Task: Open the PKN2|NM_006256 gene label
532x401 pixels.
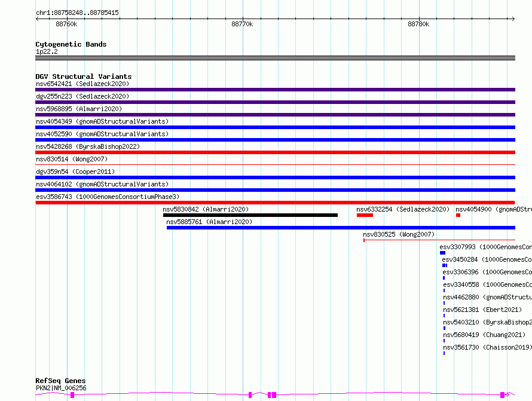Action: pyautogui.click(x=61, y=388)
